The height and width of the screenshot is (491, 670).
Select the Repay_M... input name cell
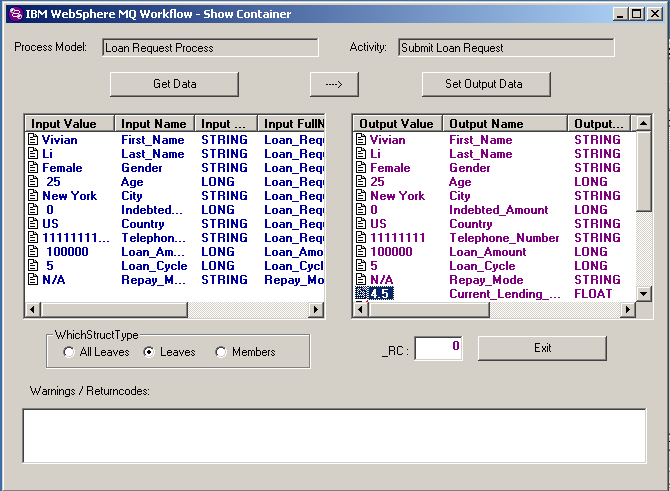point(153,280)
